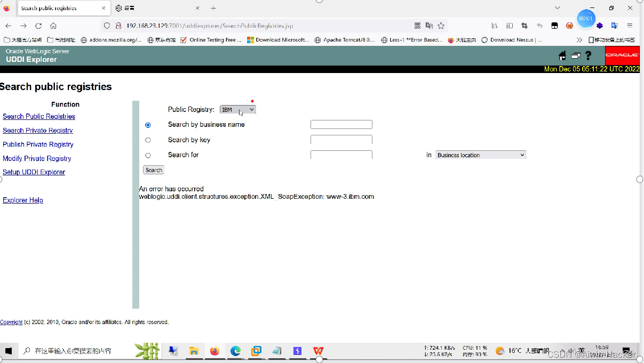Click the browser forward arrow
This screenshot has width=644, height=363.
pos(23,26)
